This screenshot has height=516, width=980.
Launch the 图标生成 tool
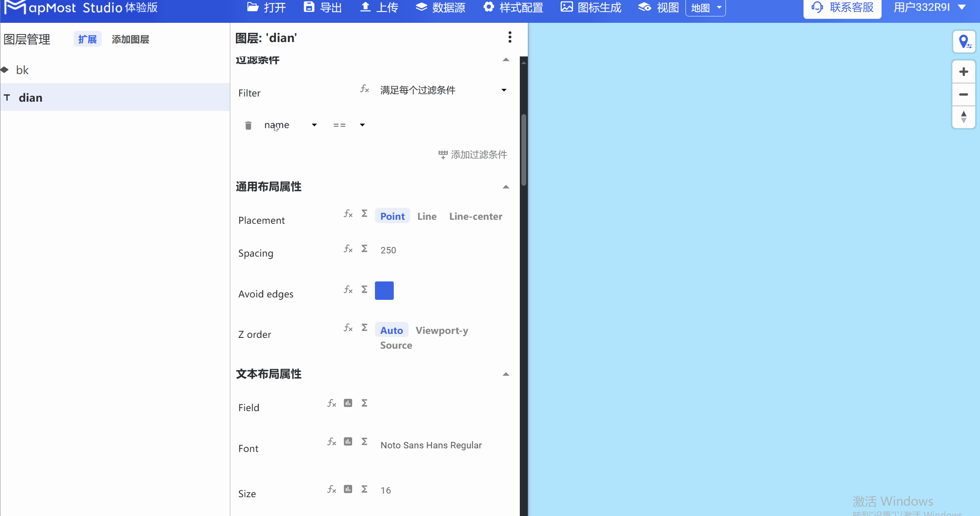(x=591, y=7)
